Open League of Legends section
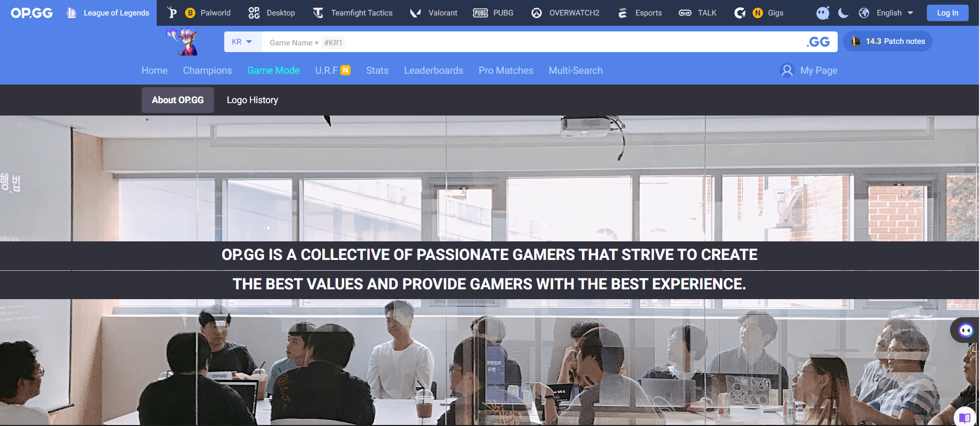The image size is (980, 426). coord(108,13)
